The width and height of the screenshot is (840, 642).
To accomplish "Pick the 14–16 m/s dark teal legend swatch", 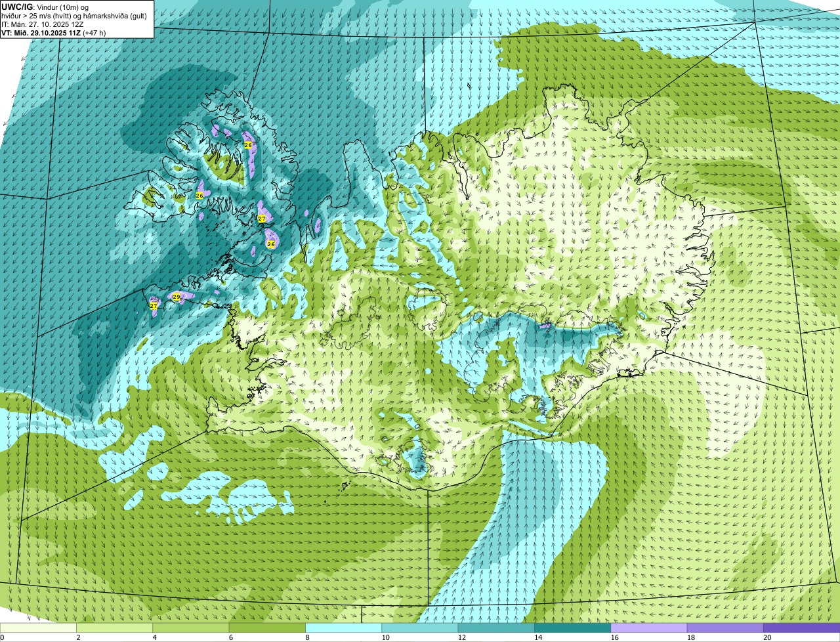I will click(572, 628).
